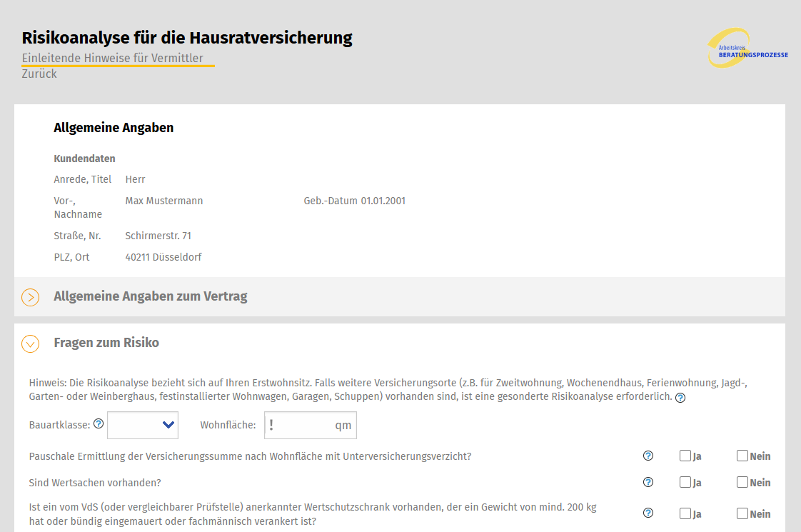The height and width of the screenshot is (532, 801).
Task: Check Nein for pauschale Ermittlung question
Action: [741, 455]
